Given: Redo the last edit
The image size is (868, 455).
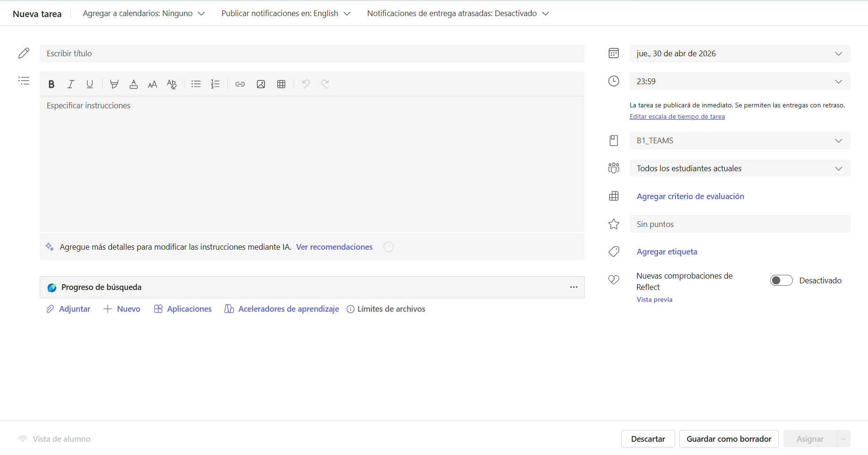Looking at the screenshot, I should tap(325, 84).
